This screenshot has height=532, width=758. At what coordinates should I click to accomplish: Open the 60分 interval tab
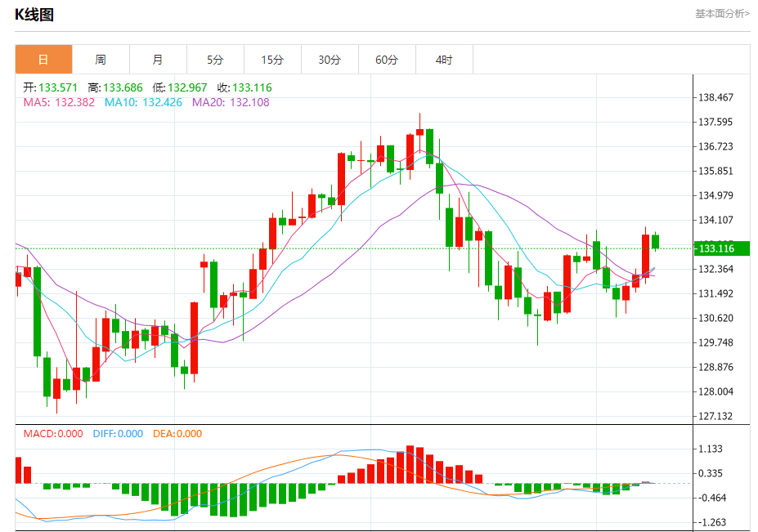tap(387, 60)
